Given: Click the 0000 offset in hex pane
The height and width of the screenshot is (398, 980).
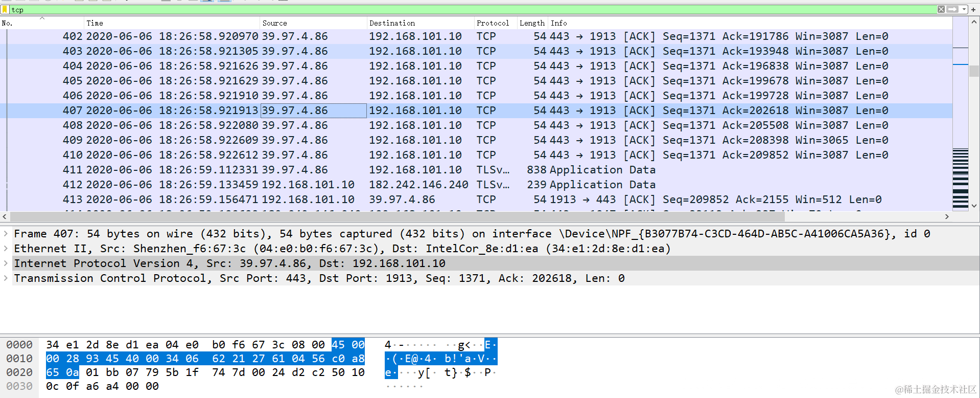Looking at the screenshot, I should [19, 345].
